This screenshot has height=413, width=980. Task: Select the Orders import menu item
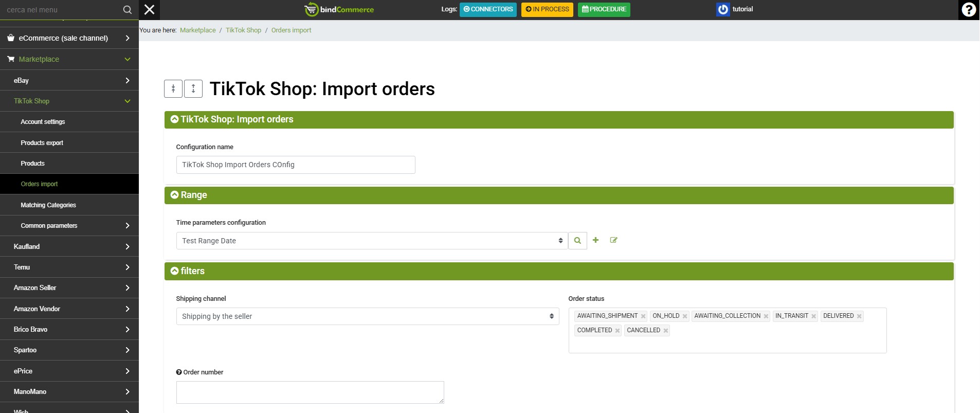pos(69,184)
